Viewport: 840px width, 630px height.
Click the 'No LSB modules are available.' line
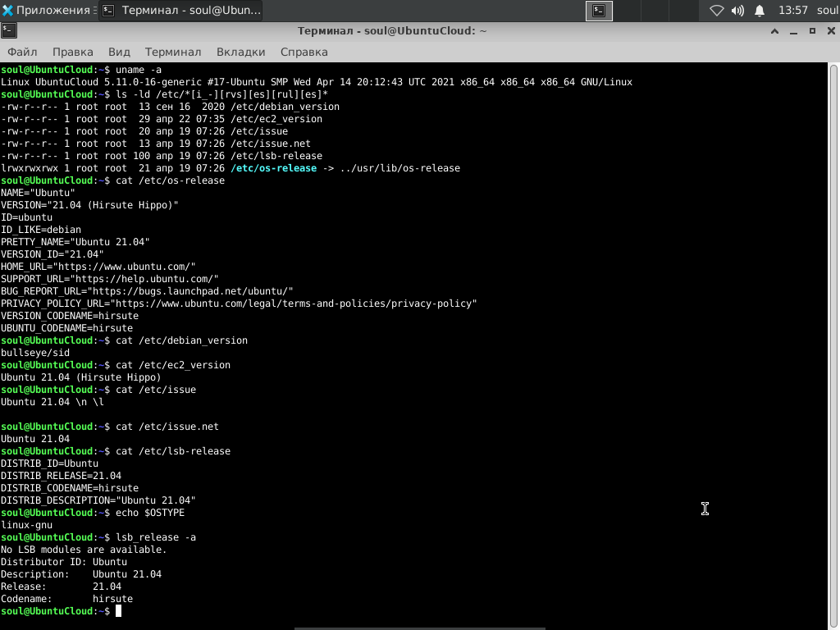coord(84,550)
